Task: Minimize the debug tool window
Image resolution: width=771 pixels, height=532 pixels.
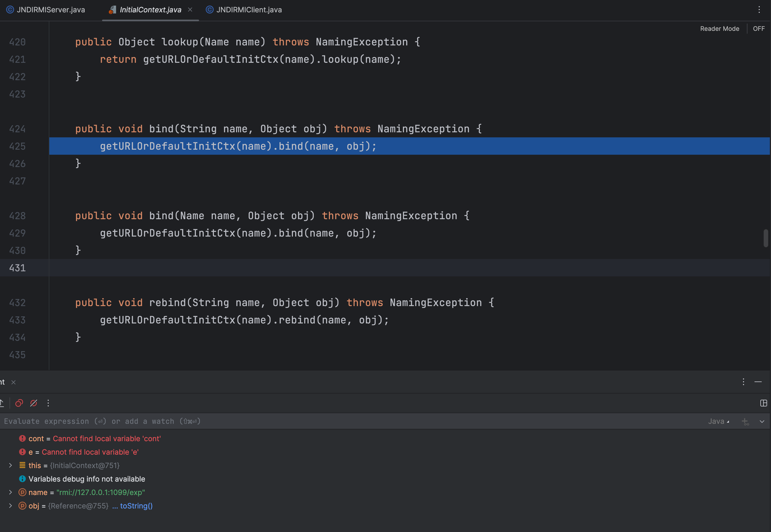Action: (758, 382)
